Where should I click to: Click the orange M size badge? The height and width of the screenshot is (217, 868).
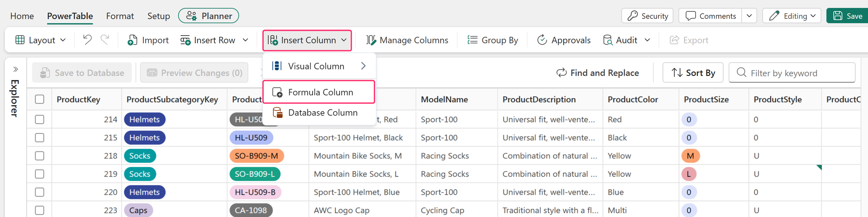(x=690, y=155)
